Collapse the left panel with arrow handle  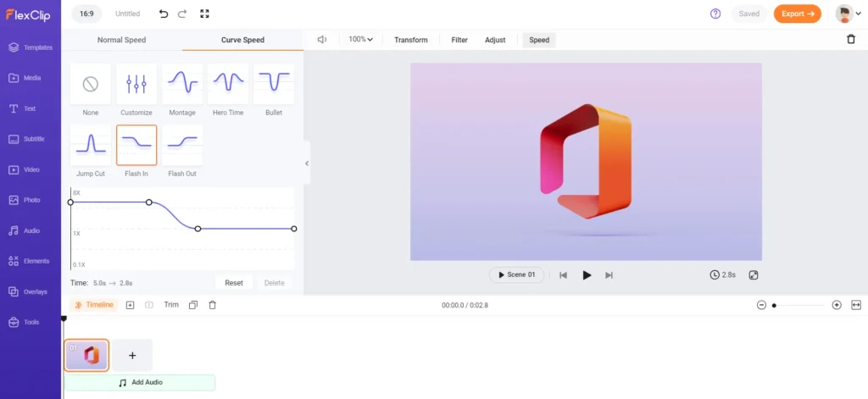point(307,163)
